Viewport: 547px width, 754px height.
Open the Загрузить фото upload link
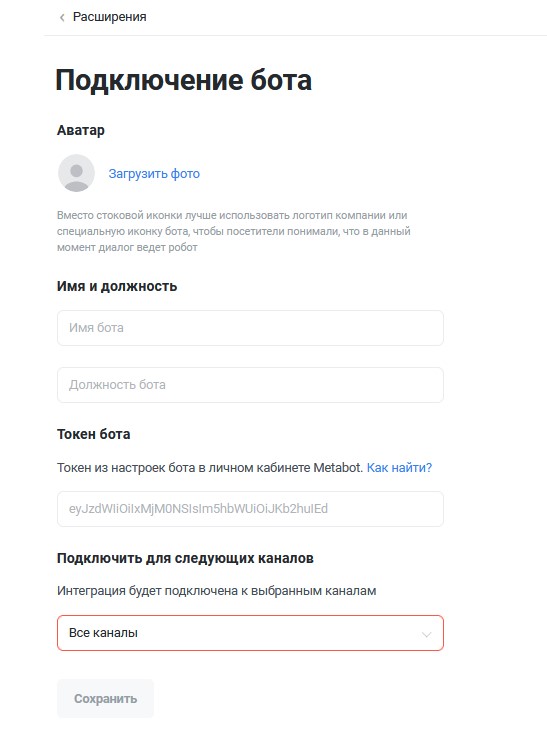tap(154, 174)
